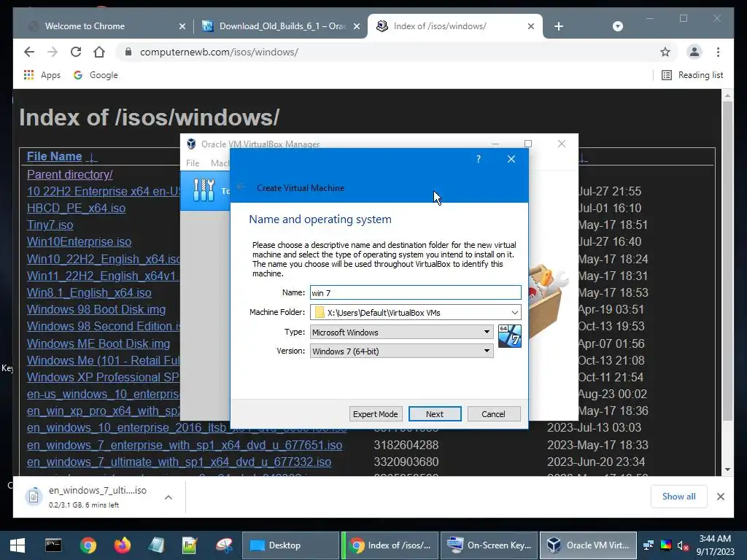Close the downloads bar

click(720, 497)
